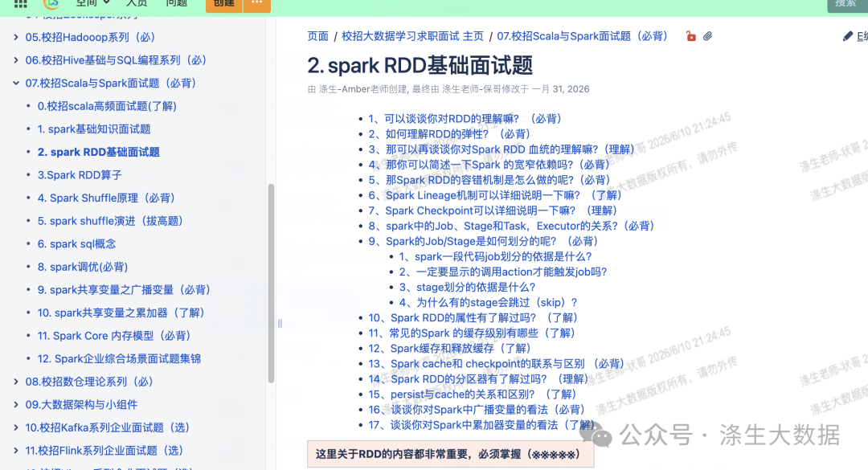Open 05.校招Hadooop系列（必）page
The height and width of the screenshot is (470, 868).
coord(90,38)
